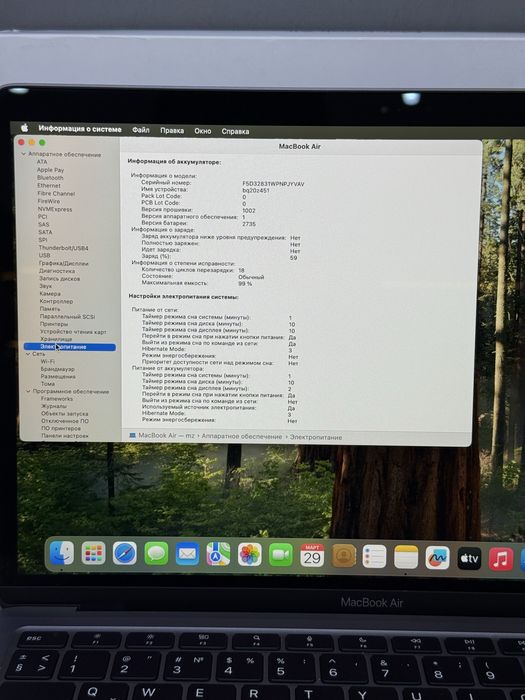Open the Файл menu

(x=141, y=130)
